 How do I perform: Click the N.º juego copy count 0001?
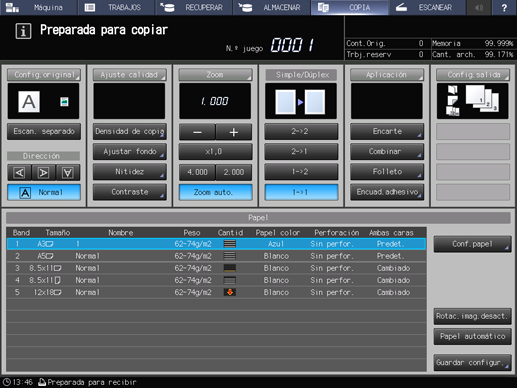292,45
